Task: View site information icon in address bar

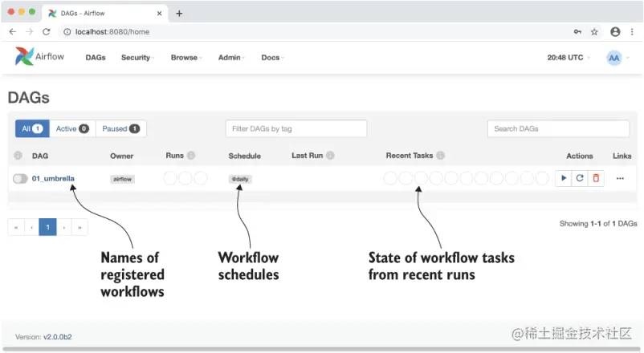Action: [67, 31]
